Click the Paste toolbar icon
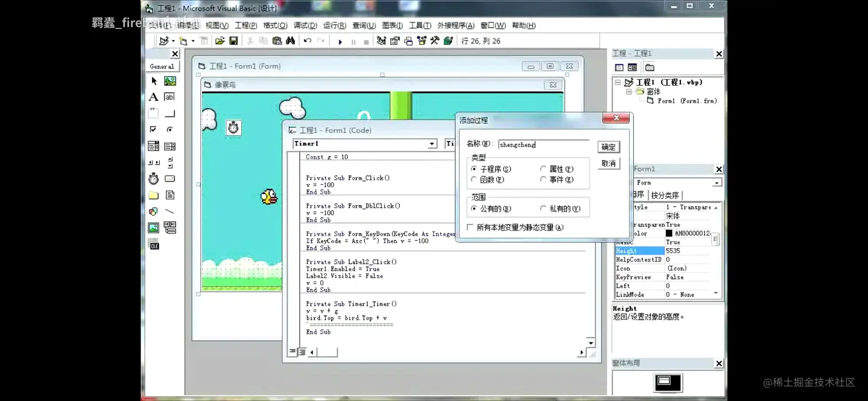This screenshot has width=868, height=401. pyautogui.click(x=277, y=41)
